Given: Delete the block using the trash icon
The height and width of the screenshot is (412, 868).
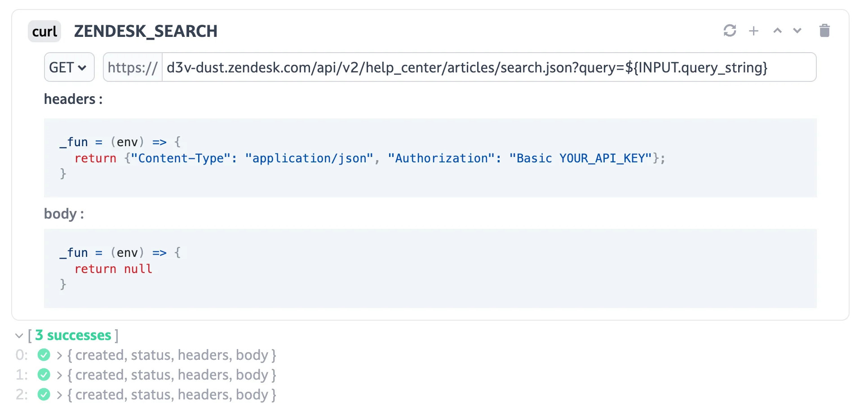Looking at the screenshot, I should [x=825, y=31].
